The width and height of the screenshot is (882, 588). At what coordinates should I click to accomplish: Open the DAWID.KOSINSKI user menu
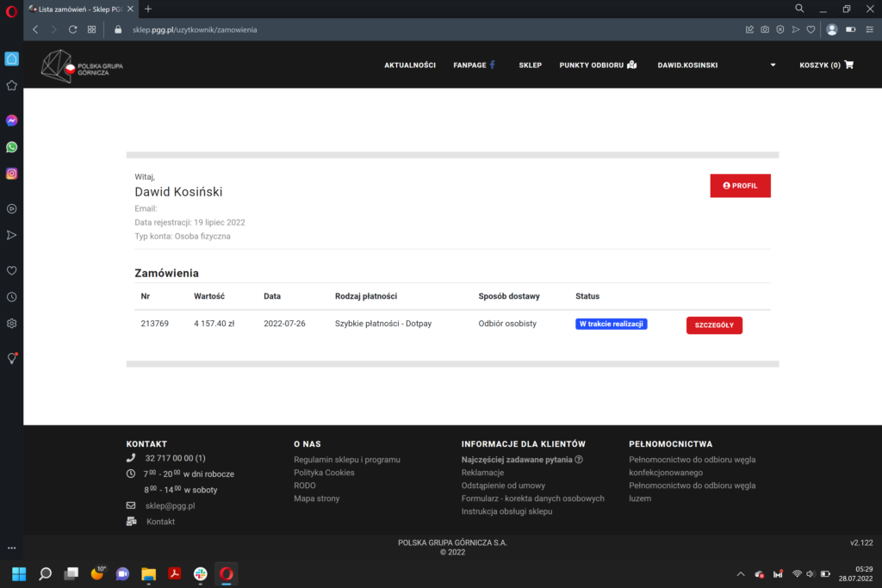pyautogui.click(x=687, y=65)
